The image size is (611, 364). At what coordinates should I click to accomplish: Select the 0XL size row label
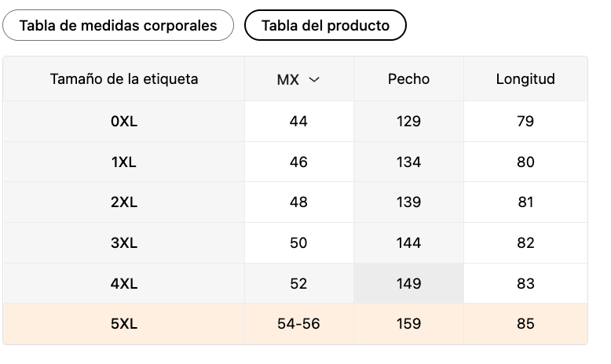pyautogui.click(x=124, y=122)
